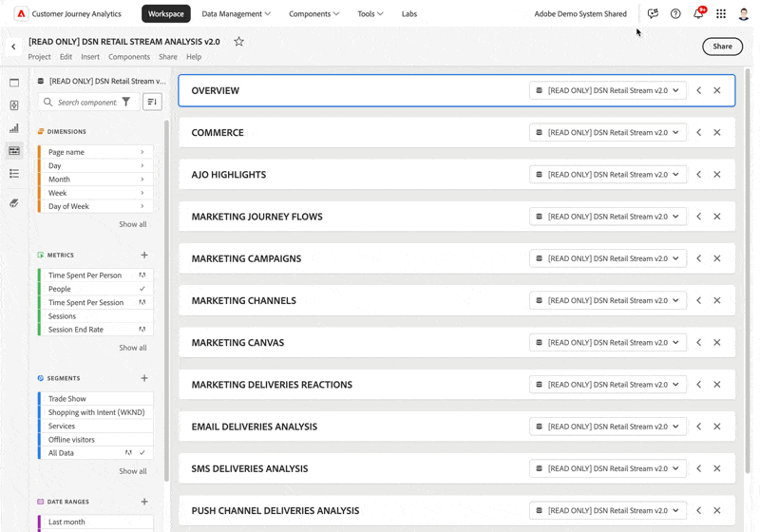Screen dimensions: 760x532
Task: Favorite the project with the star icon
Action: point(238,41)
